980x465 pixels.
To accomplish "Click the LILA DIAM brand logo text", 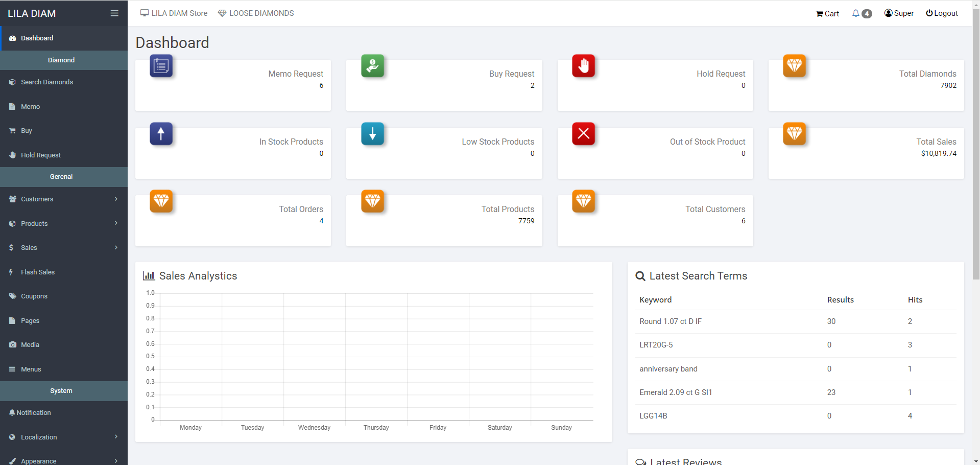I will pos(32,13).
